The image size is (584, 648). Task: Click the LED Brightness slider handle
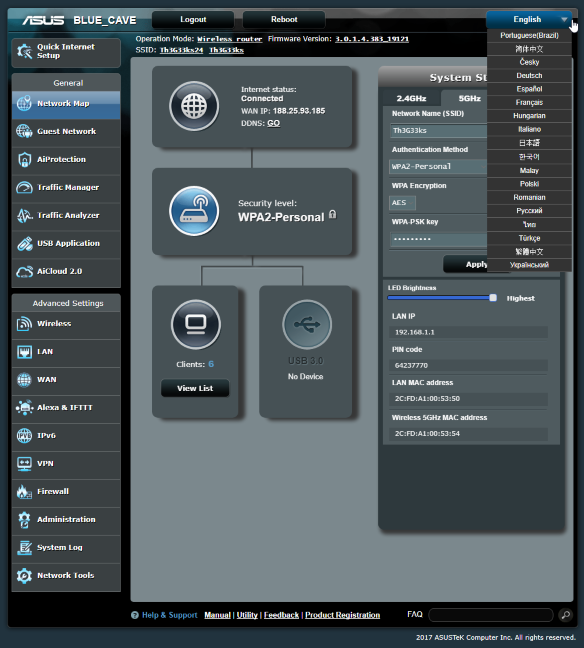pyautogui.click(x=493, y=298)
